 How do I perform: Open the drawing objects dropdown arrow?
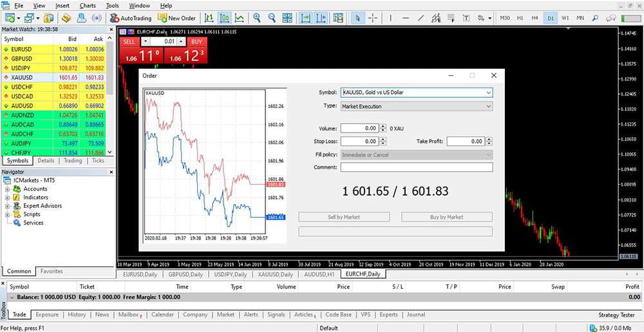(489, 18)
